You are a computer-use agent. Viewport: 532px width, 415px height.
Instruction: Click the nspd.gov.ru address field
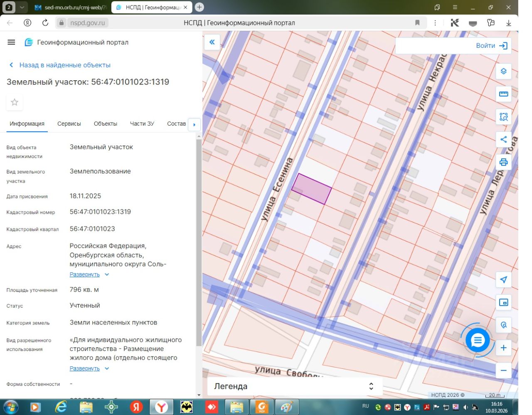(x=87, y=23)
